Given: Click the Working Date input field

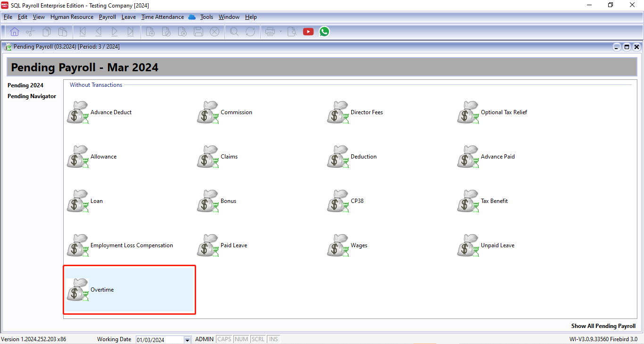Looking at the screenshot, I should coord(159,340).
